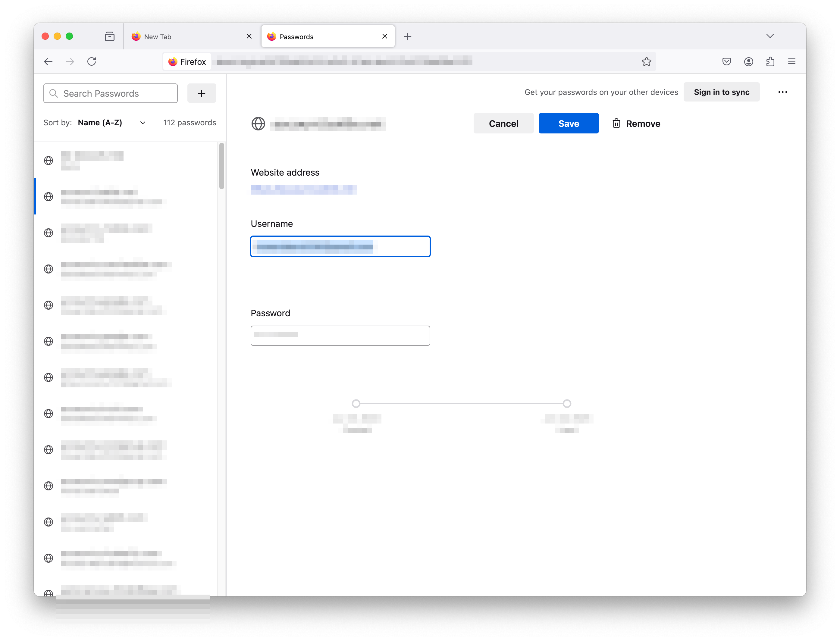Click the 112 passwords count text
The width and height of the screenshot is (840, 641).
189,123
